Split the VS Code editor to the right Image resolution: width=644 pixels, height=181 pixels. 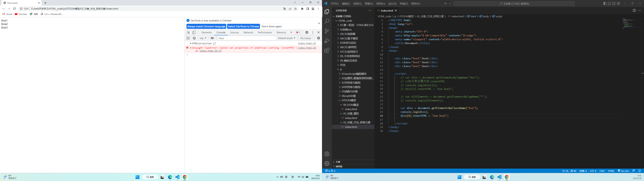click(x=634, y=11)
